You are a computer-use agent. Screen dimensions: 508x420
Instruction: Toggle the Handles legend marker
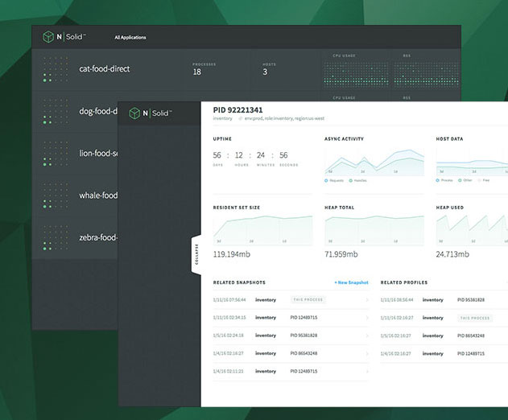coord(350,180)
